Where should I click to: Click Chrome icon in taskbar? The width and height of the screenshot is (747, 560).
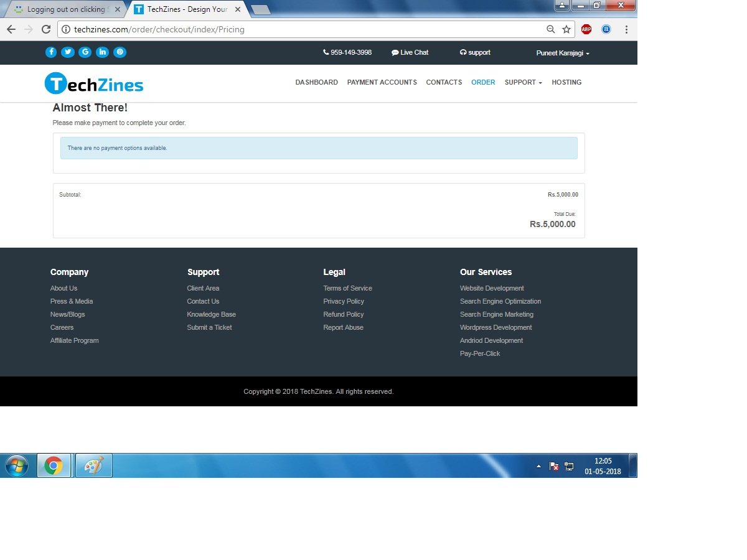(54, 465)
